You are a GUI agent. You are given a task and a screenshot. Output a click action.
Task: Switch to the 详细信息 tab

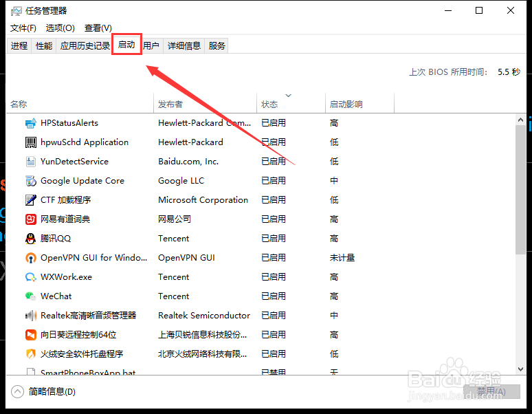click(x=184, y=45)
